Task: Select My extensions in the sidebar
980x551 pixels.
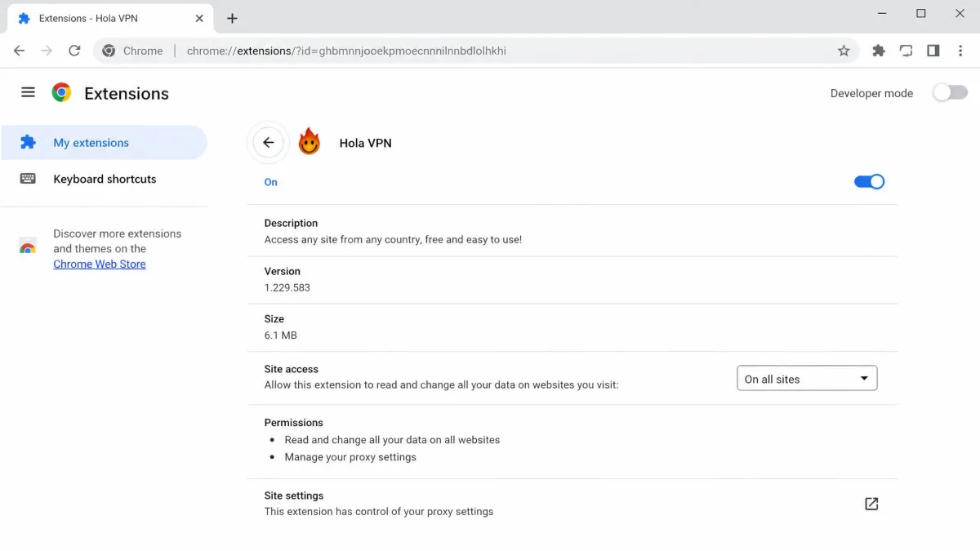Action: click(104, 142)
